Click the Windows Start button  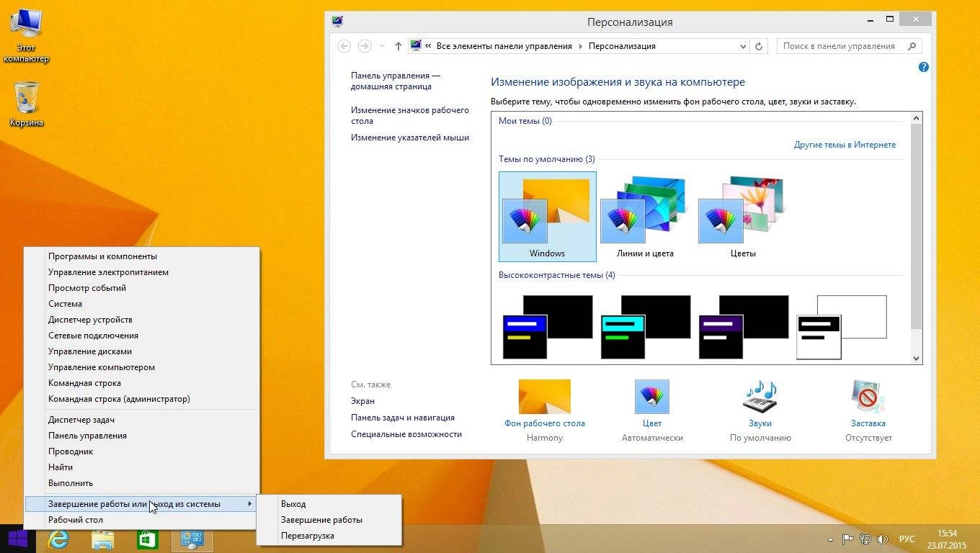17,539
